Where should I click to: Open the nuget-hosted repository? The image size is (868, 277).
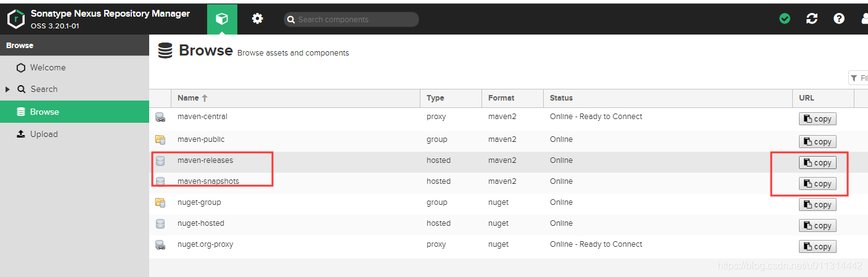(x=201, y=223)
